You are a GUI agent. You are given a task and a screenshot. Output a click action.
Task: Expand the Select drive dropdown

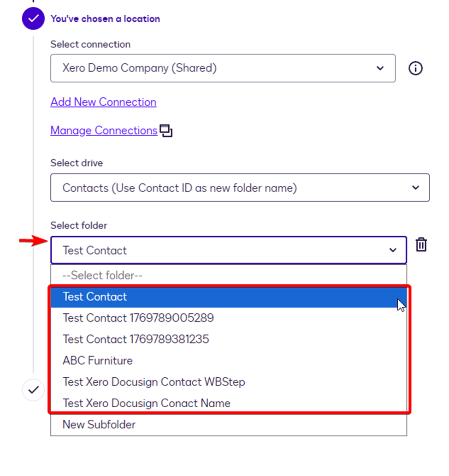(240, 188)
